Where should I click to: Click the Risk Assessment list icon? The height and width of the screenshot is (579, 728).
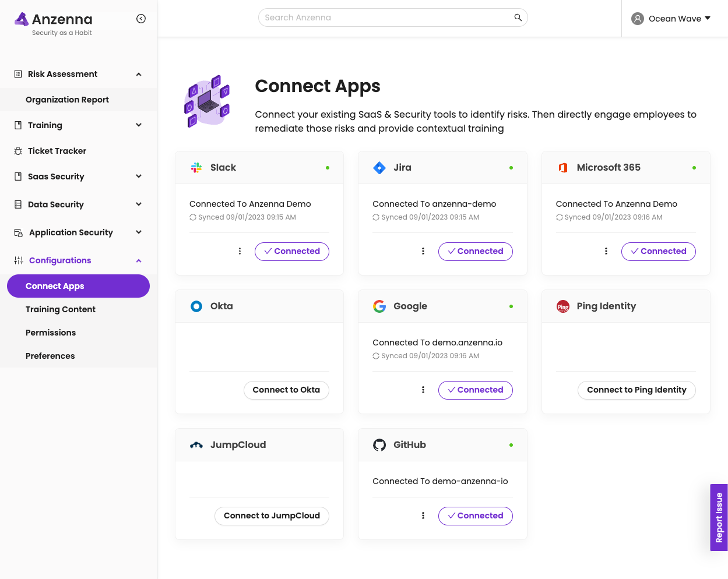[x=18, y=74]
